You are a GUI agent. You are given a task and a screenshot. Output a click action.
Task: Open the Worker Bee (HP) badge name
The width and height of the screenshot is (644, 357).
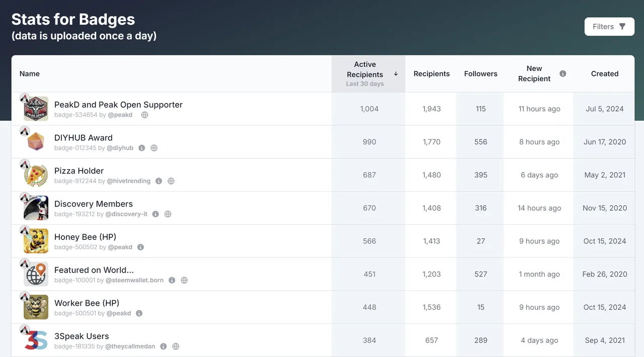pos(87,303)
